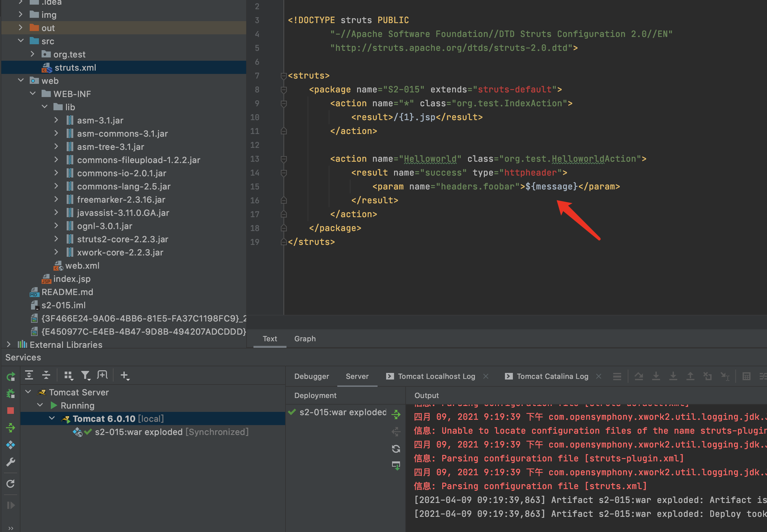This screenshot has width=767, height=532.
Task: Click the Refresh deployment status icon
Action: point(396,449)
